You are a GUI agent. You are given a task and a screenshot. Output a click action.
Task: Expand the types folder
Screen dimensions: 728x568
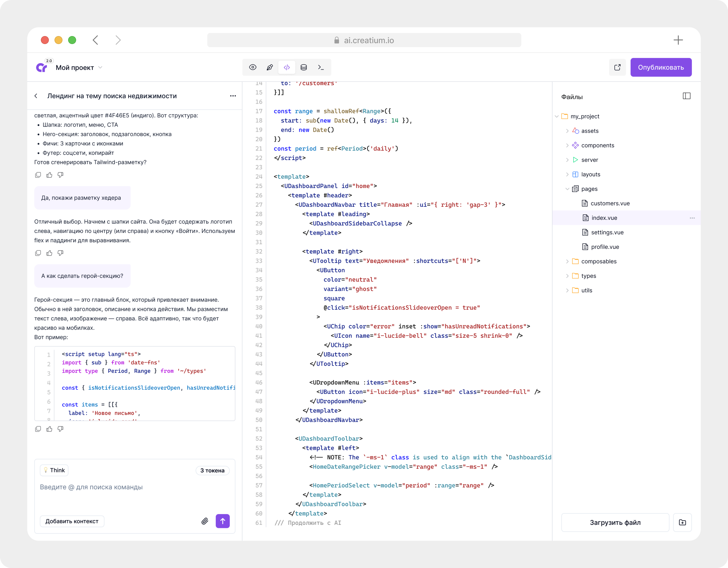coord(567,276)
